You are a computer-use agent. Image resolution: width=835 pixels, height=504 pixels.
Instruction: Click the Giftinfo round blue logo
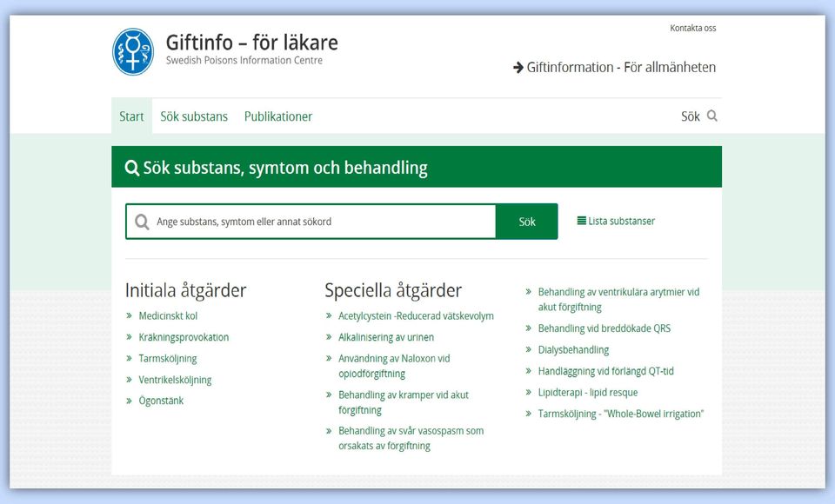pos(133,51)
